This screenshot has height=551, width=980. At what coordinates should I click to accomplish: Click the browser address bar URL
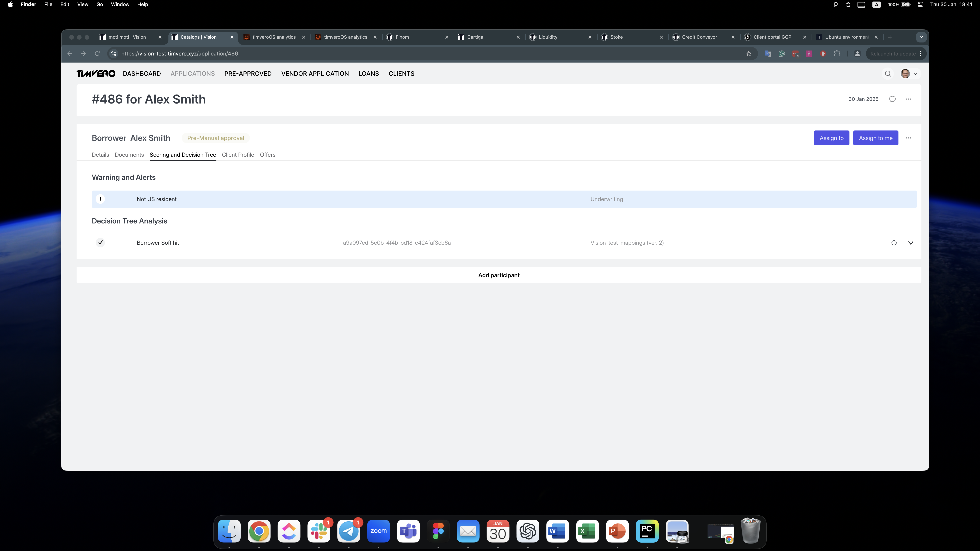point(180,54)
